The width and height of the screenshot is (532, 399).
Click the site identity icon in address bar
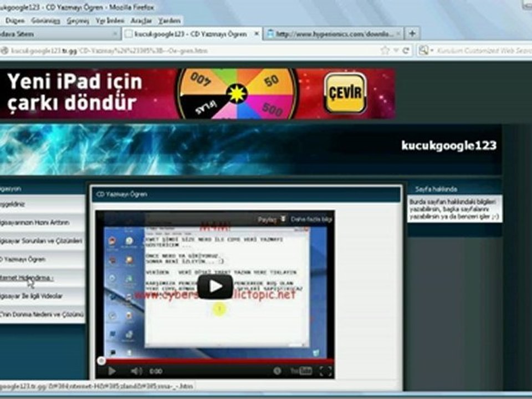[x=4, y=51]
